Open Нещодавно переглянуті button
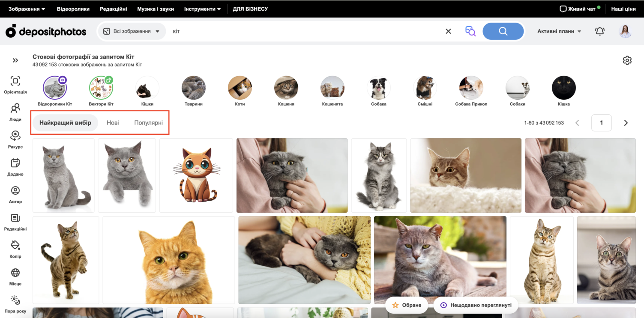644x318 pixels. tap(476, 305)
